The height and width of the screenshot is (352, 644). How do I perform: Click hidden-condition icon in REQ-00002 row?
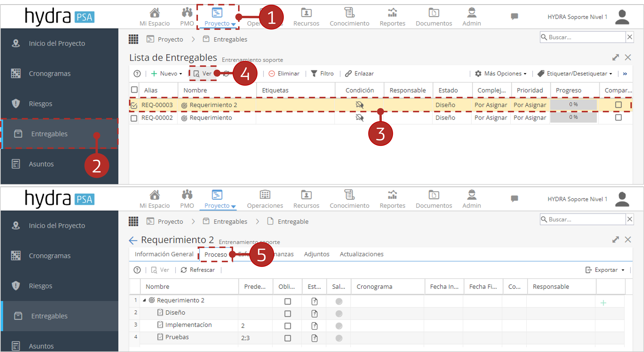(x=359, y=117)
